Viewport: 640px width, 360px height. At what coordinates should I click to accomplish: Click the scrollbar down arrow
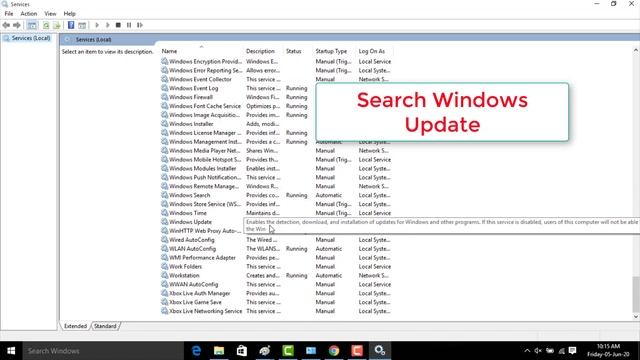pos(636,317)
